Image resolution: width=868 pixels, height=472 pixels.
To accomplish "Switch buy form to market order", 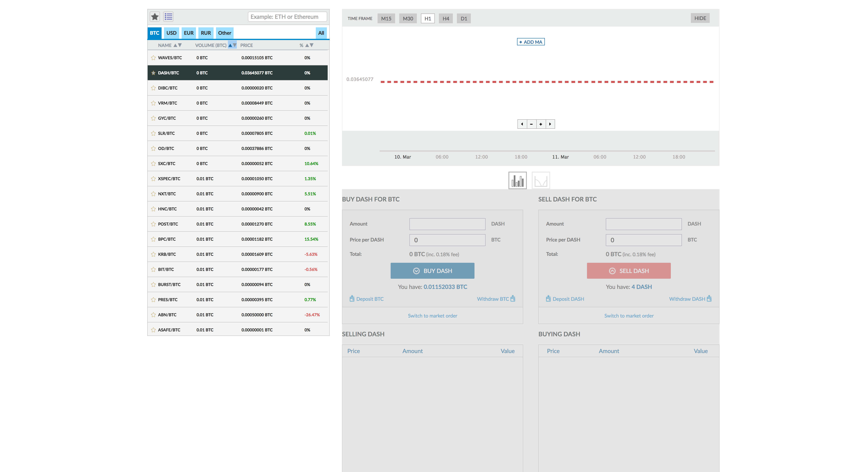I will tap(432, 316).
